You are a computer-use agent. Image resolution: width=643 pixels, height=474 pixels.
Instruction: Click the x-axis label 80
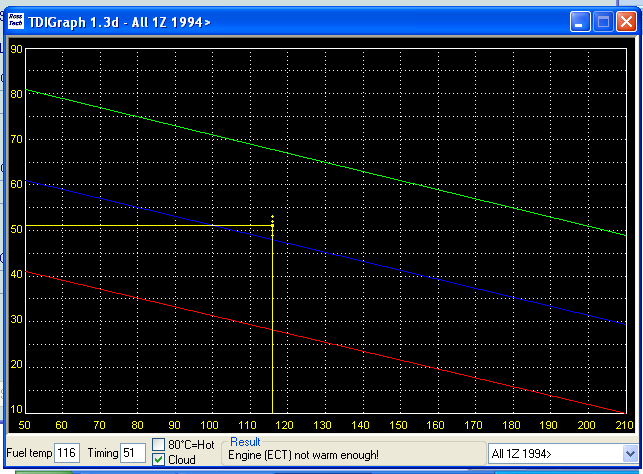tap(137, 425)
